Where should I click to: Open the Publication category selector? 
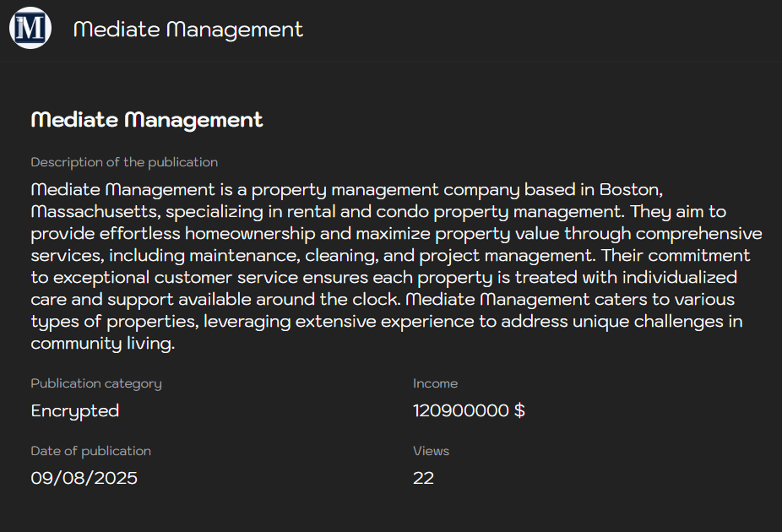click(x=95, y=383)
